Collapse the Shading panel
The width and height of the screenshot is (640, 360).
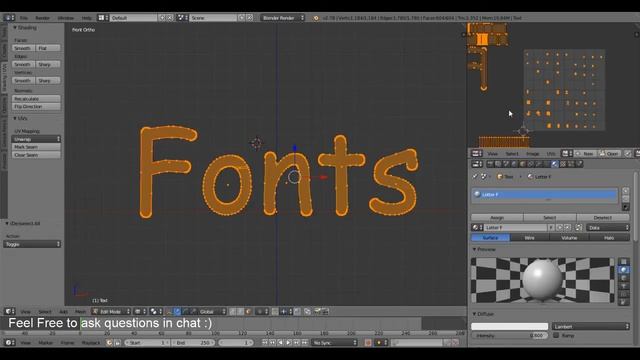point(25,27)
